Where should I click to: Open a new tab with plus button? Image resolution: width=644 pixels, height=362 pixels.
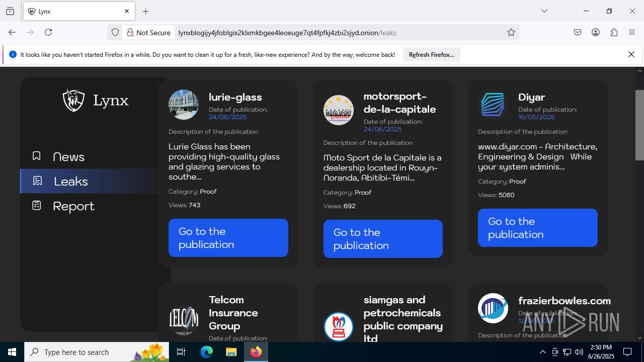click(146, 11)
